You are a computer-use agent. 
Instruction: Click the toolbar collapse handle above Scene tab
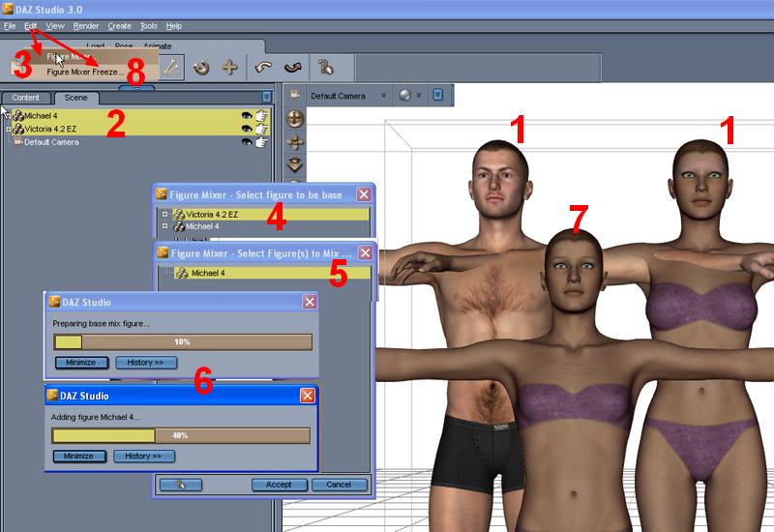[136, 88]
